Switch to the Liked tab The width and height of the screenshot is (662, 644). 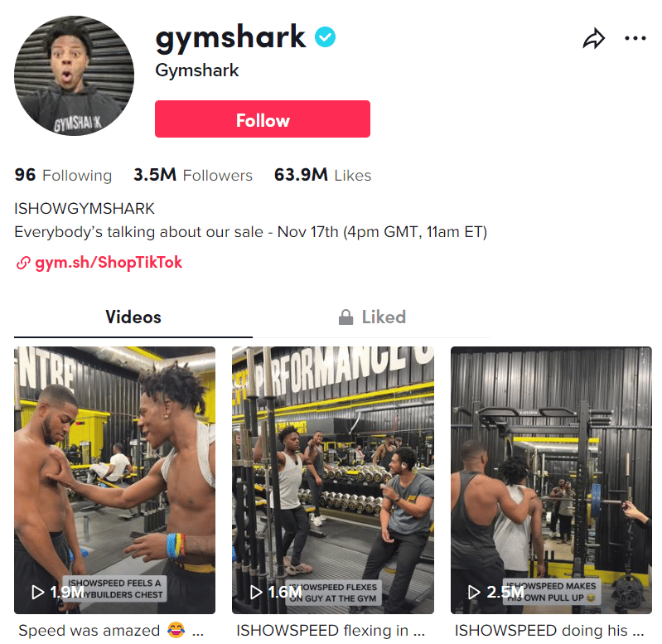[x=372, y=317]
